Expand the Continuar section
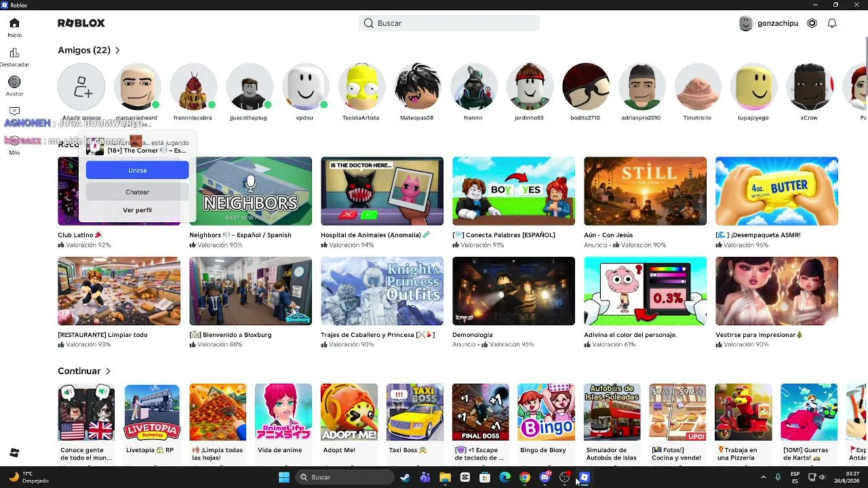The width and height of the screenshot is (868, 488). (x=84, y=371)
